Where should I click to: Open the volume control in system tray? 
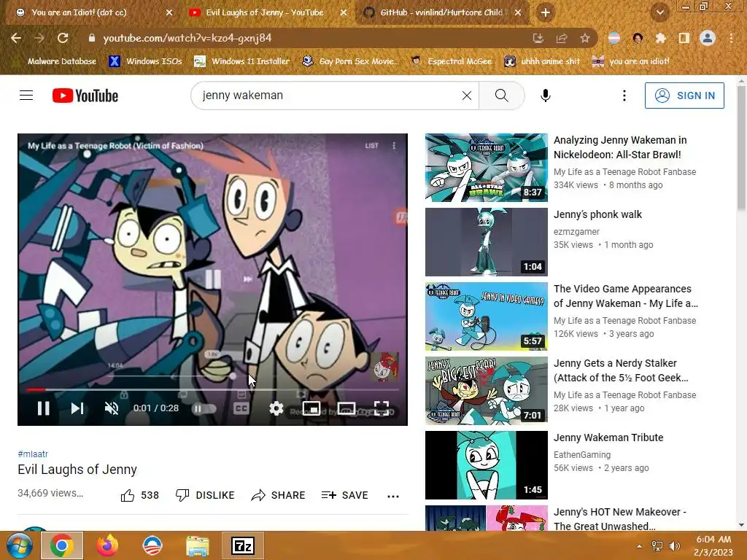pyautogui.click(x=674, y=546)
